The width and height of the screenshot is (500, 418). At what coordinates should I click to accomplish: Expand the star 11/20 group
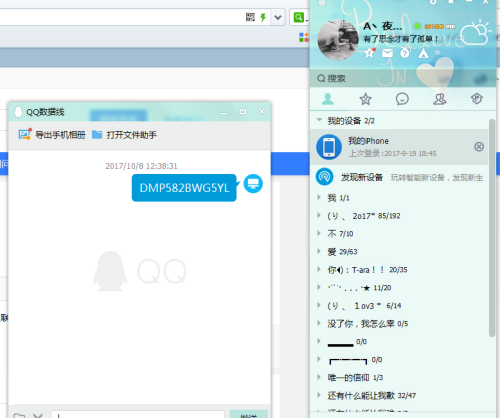tap(319, 287)
